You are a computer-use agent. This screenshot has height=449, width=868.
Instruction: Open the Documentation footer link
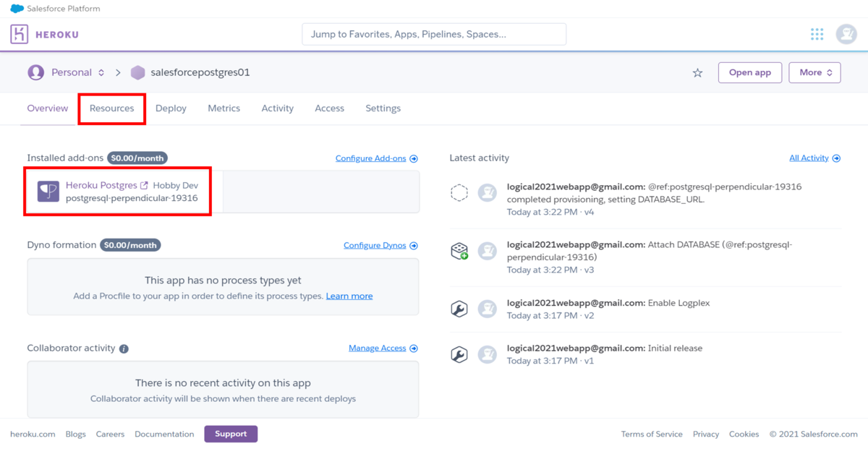164,435
